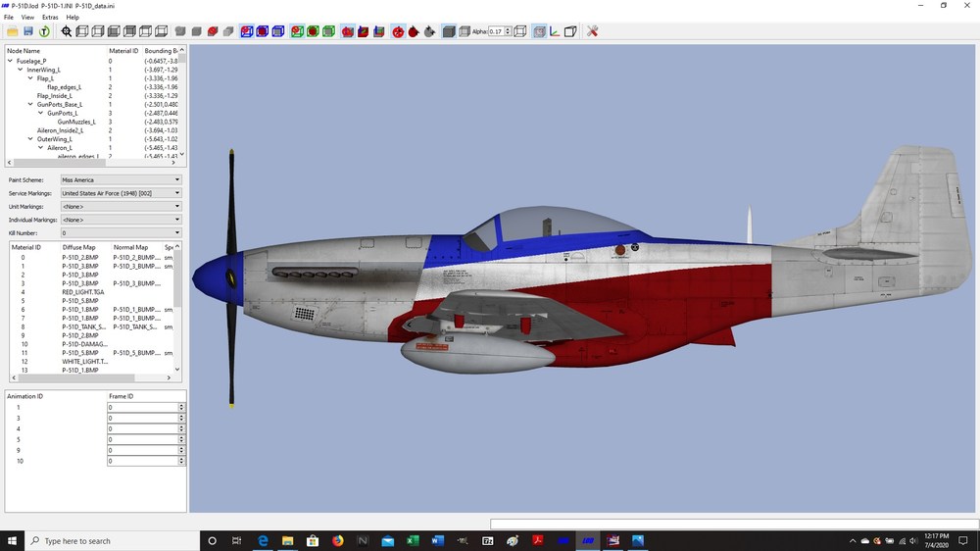Image resolution: width=980 pixels, height=551 pixels.
Task: Open the View menu
Action: (27, 18)
